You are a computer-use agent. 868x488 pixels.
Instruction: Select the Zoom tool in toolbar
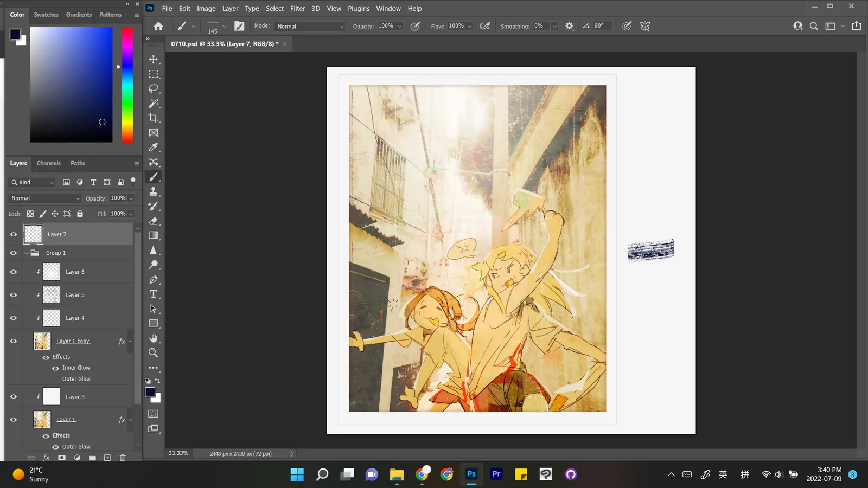[x=154, y=353]
